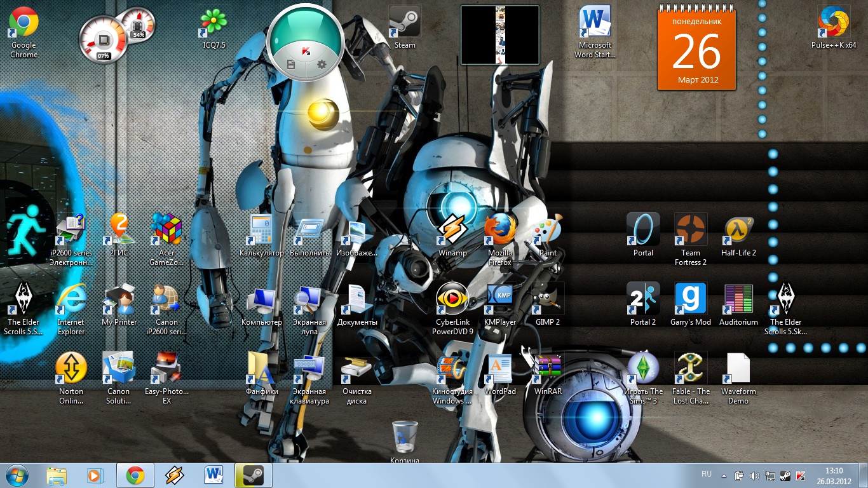This screenshot has height=488, width=868.
Task: Open the volume tray icon
Action: 754,475
